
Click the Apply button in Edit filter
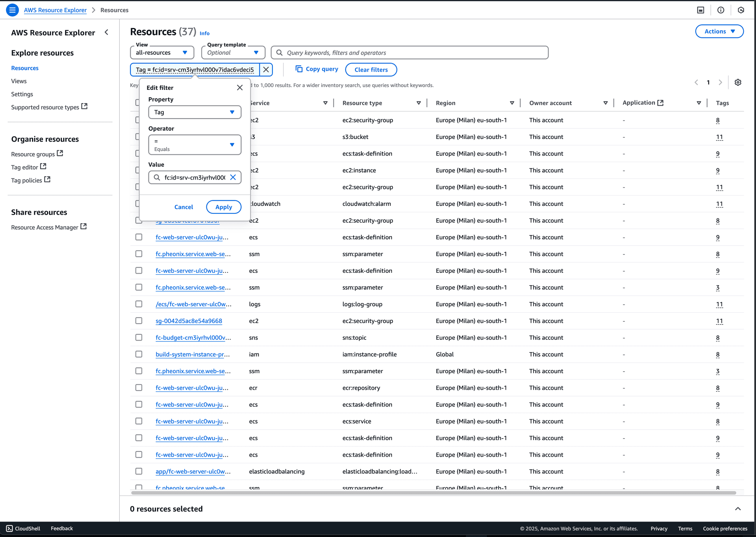[x=224, y=207]
